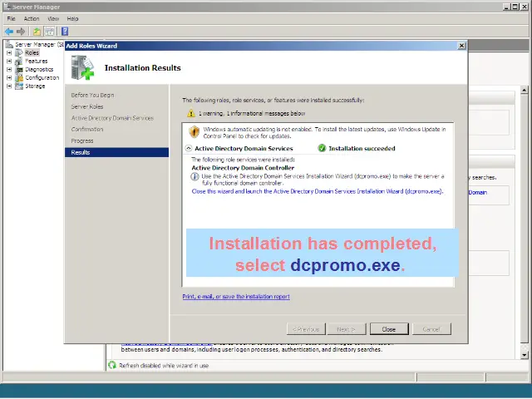Expand the Storage tree node
Viewport: 532px width, 399px height.
[9, 86]
